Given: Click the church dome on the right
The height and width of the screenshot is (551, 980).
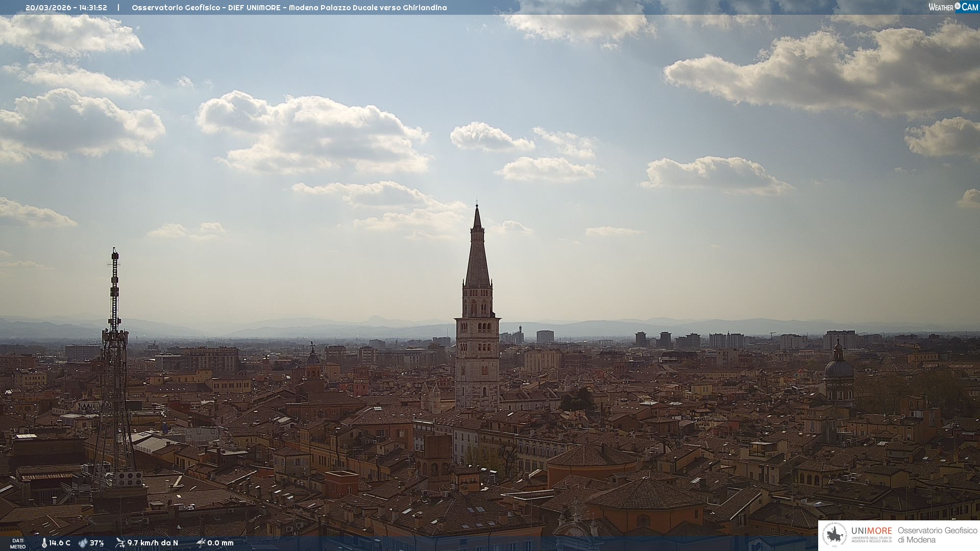Looking at the screenshot, I should pos(838,367).
